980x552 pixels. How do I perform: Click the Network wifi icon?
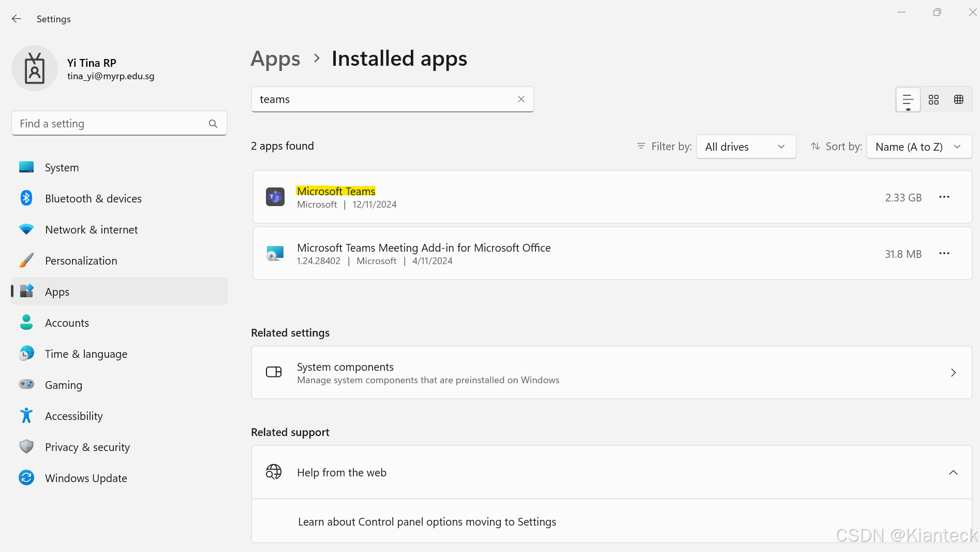click(x=26, y=229)
